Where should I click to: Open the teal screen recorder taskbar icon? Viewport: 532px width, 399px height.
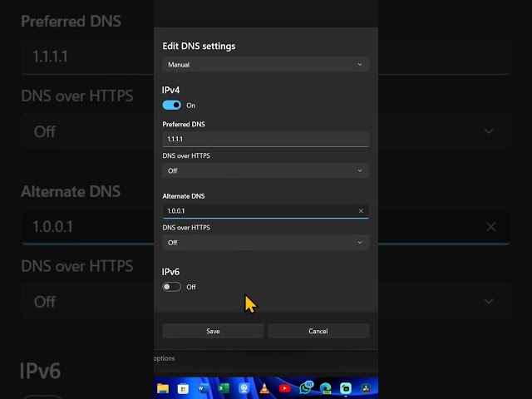tap(346, 388)
